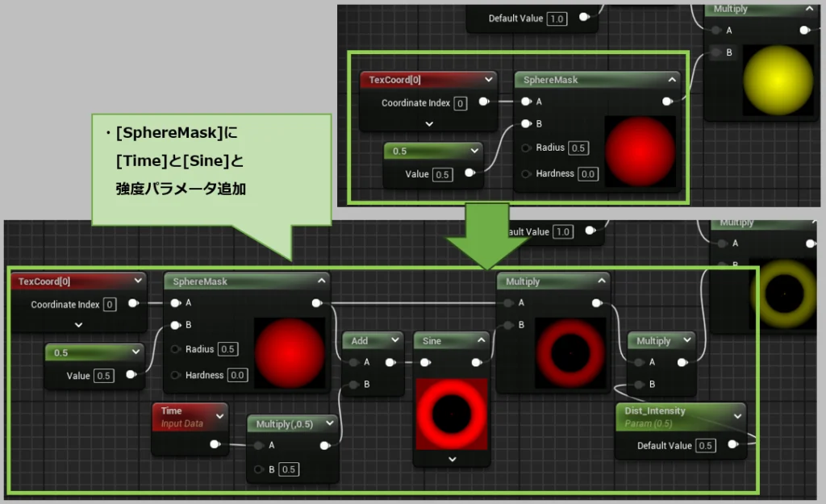The width and height of the screenshot is (826, 504).
Task: Click the Multiply(,0.5) node output pin
Action: 324,445
